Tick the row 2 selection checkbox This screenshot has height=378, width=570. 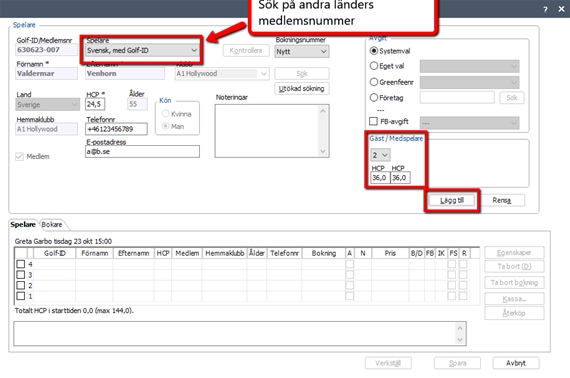pyautogui.click(x=21, y=285)
